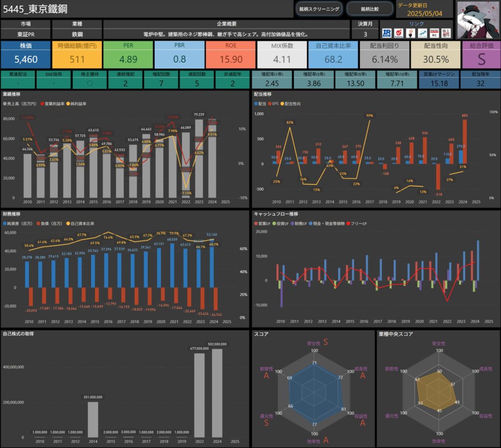Click the data update date 2025/05/04
This screenshot has height=448, width=501.
tap(425, 13)
